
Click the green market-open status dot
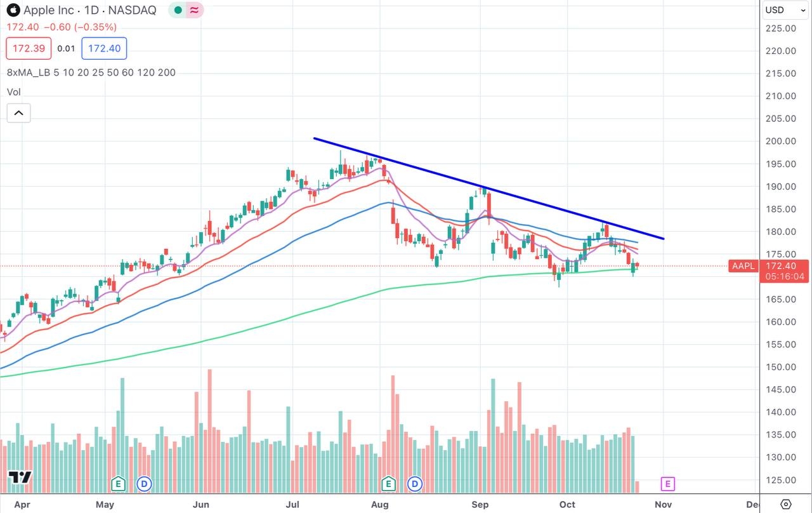click(178, 10)
